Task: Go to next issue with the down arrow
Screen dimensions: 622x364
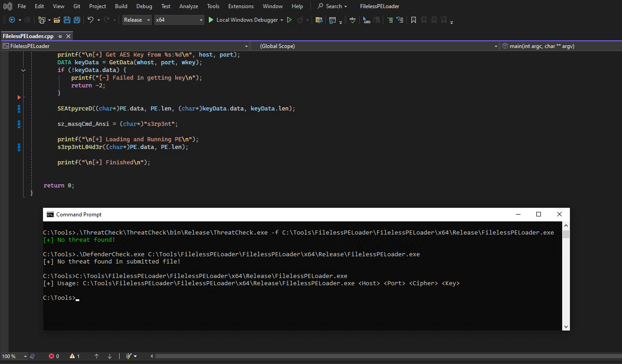Action: (x=110, y=356)
